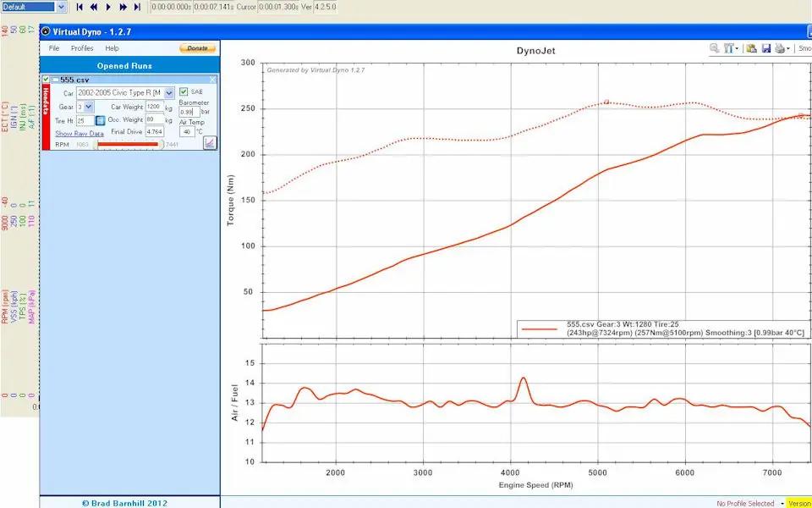
Task: Open the File menu
Action: pos(54,48)
